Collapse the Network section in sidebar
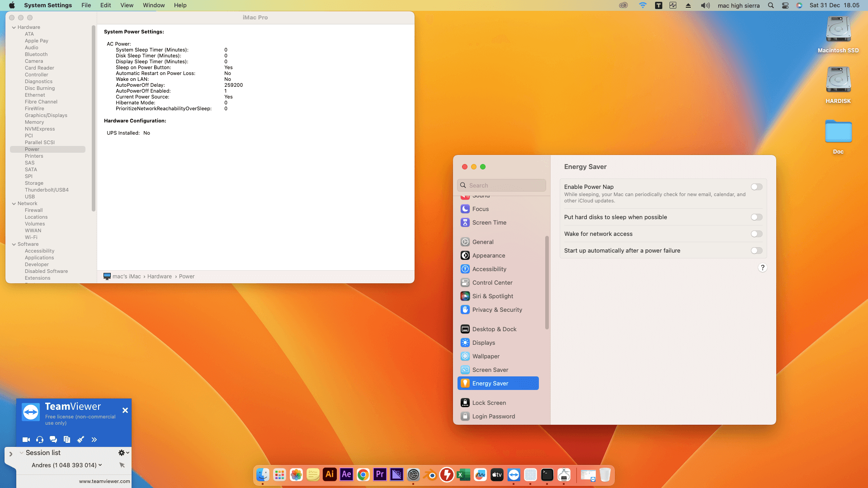868x488 pixels. pyautogui.click(x=14, y=203)
